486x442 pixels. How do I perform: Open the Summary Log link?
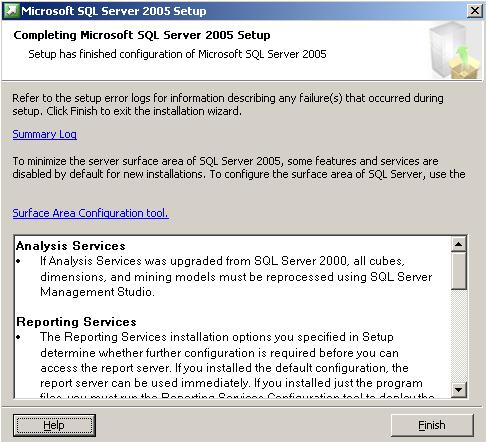[44, 134]
